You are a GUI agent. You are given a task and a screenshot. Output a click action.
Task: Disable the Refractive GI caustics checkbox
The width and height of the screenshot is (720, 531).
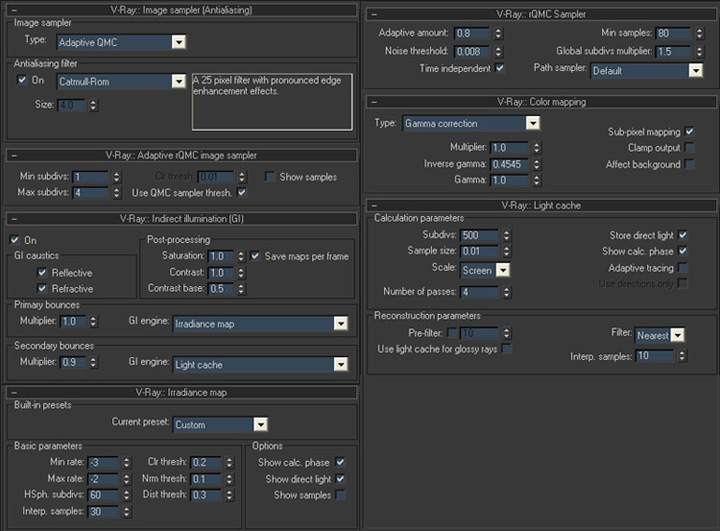[42, 288]
